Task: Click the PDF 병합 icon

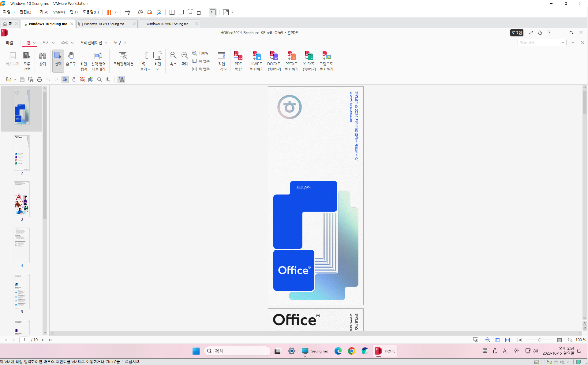Action: [x=238, y=61]
